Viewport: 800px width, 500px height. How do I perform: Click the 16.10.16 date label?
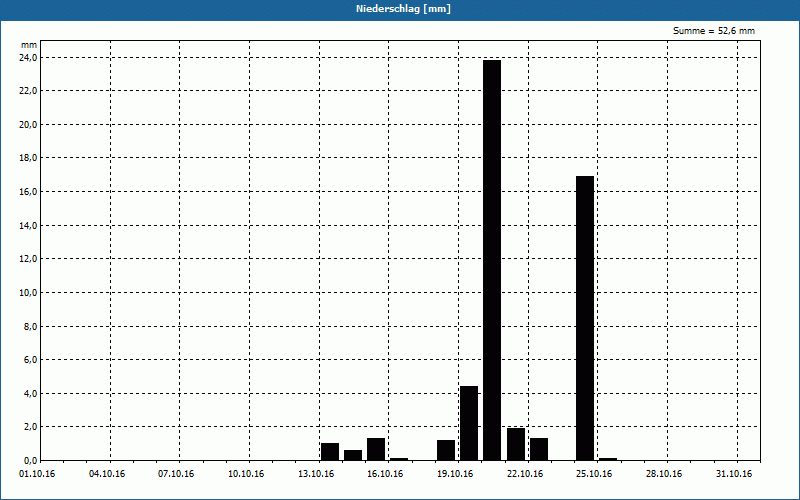[385, 474]
